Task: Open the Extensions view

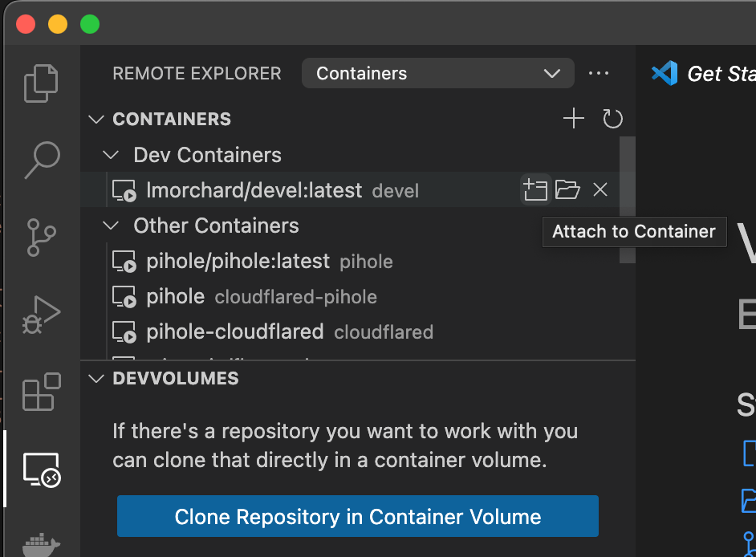Action: tap(42, 392)
